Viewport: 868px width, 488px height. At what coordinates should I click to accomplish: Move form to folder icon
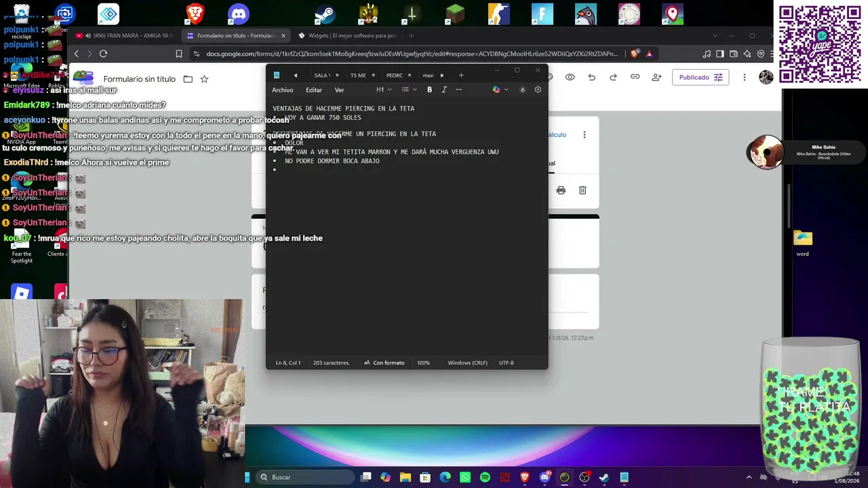click(x=188, y=79)
